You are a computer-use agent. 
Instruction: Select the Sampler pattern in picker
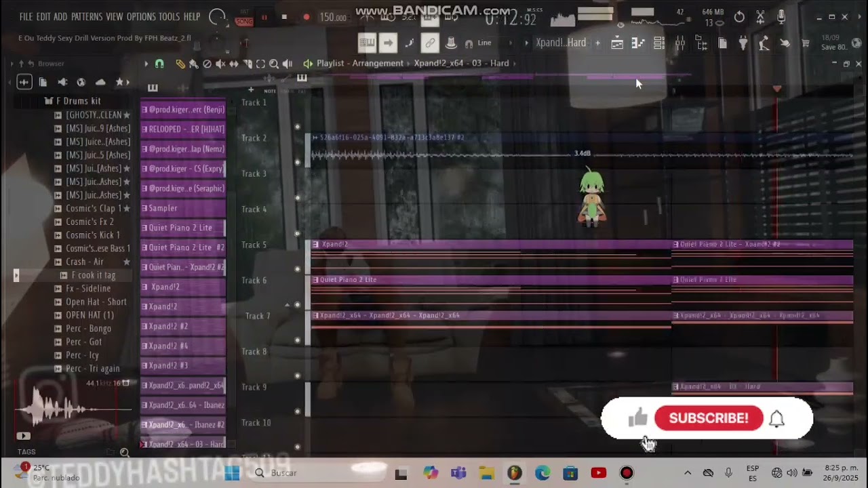182,208
